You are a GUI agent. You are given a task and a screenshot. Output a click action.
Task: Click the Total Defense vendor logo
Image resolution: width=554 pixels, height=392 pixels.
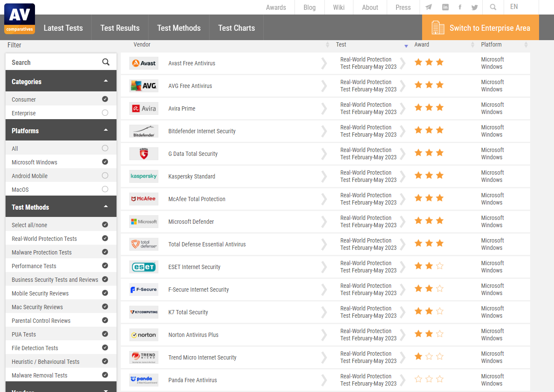[144, 244]
